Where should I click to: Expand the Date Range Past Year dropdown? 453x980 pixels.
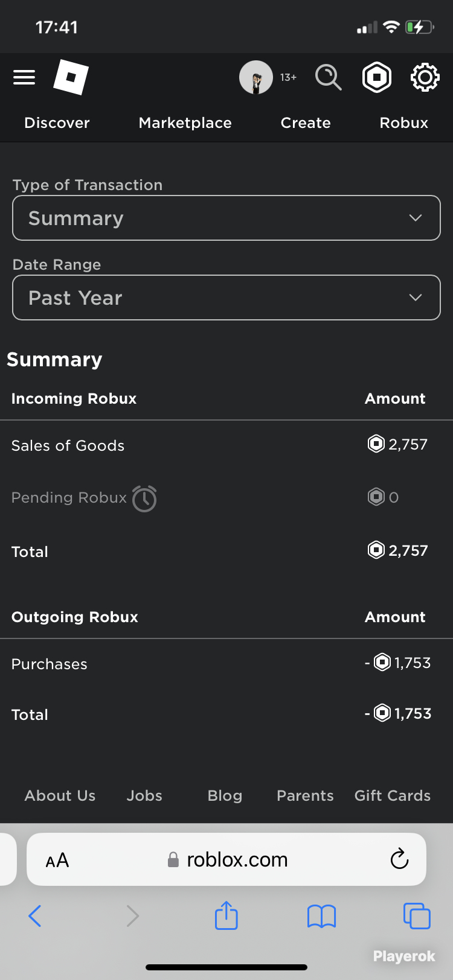(x=226, y=297)
